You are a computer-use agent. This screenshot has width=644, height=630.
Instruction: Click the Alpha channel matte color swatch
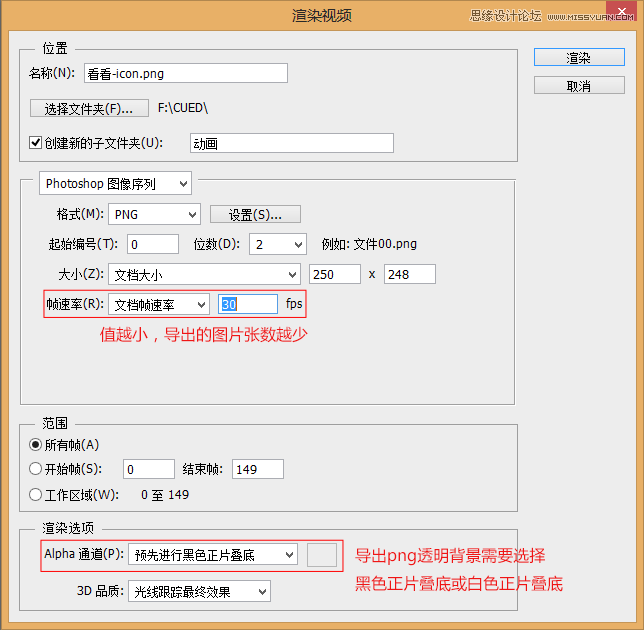click(322, 555)
